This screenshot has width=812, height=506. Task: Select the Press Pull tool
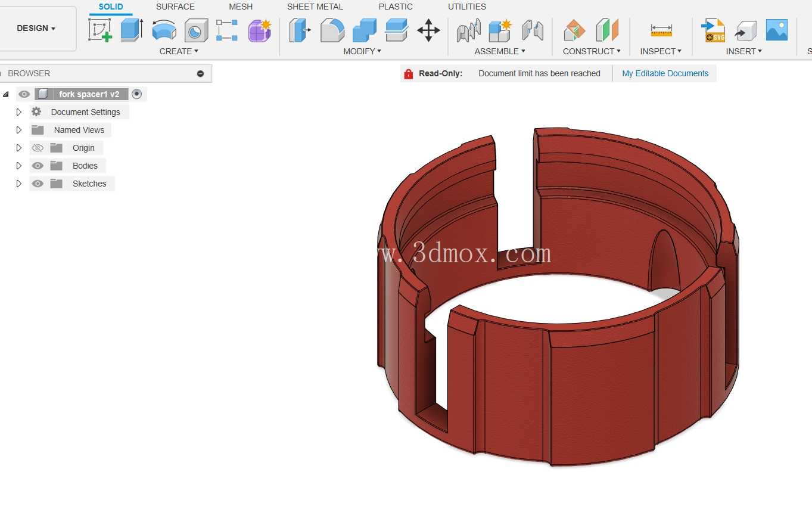300,30
